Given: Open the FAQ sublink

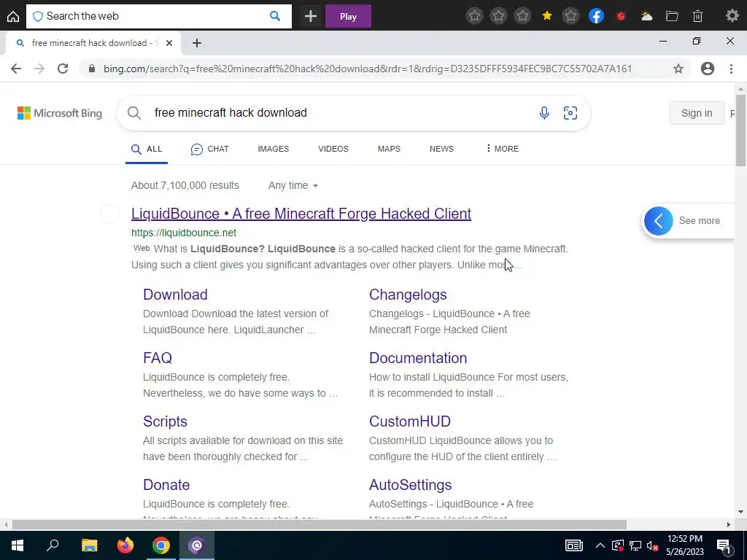Looking at the screenshot, I should pos(158,357).
